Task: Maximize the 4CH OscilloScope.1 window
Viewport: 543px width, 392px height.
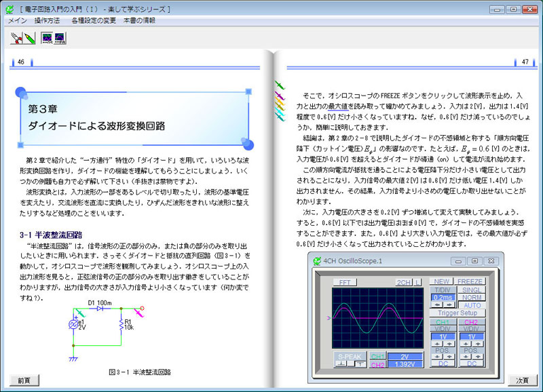Action: [474, 261]
